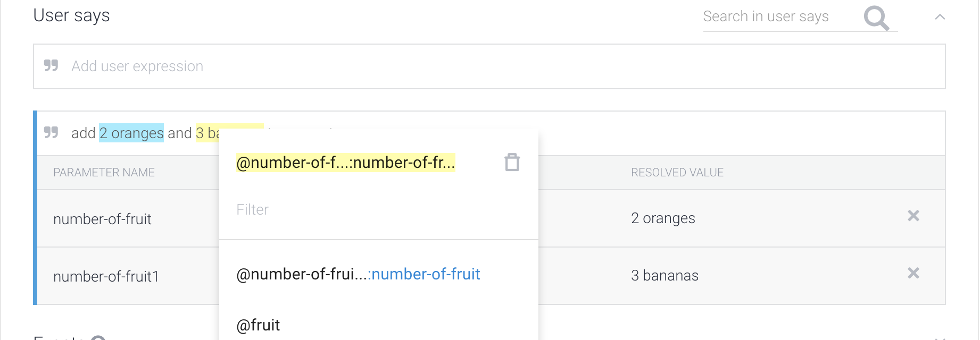Select the number-of-fruit1 parameter name cell
This screenshot has height=340, width=980.
[x=106, y=276]
